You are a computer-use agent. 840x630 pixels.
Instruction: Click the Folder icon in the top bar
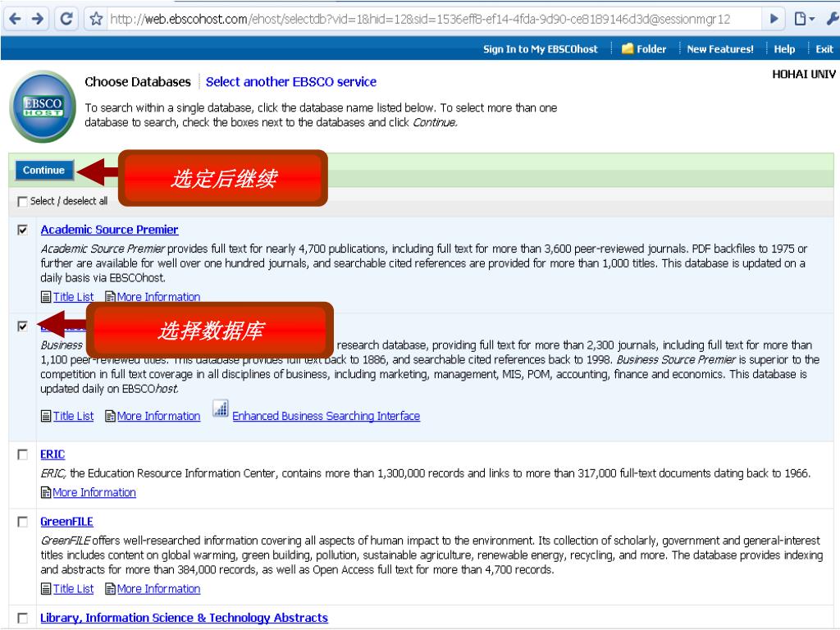pyautogui.click(x=627, y=48)
